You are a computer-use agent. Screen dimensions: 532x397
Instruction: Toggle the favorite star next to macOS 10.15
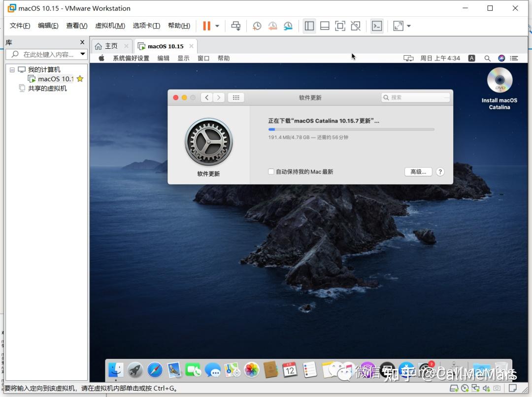point(80,79)
